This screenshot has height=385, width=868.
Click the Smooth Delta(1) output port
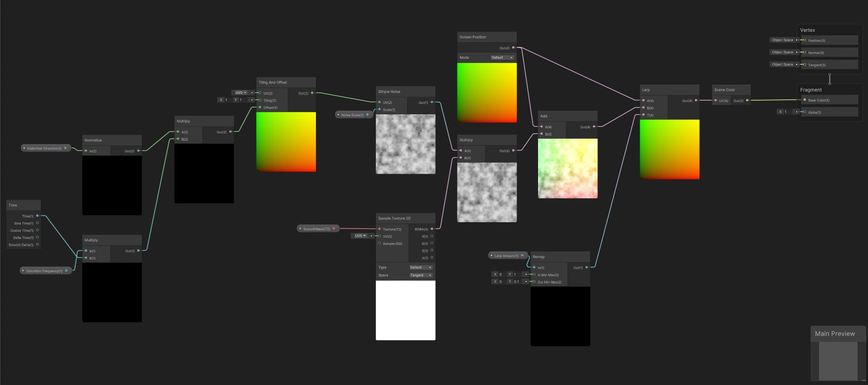tap(37, 244)
